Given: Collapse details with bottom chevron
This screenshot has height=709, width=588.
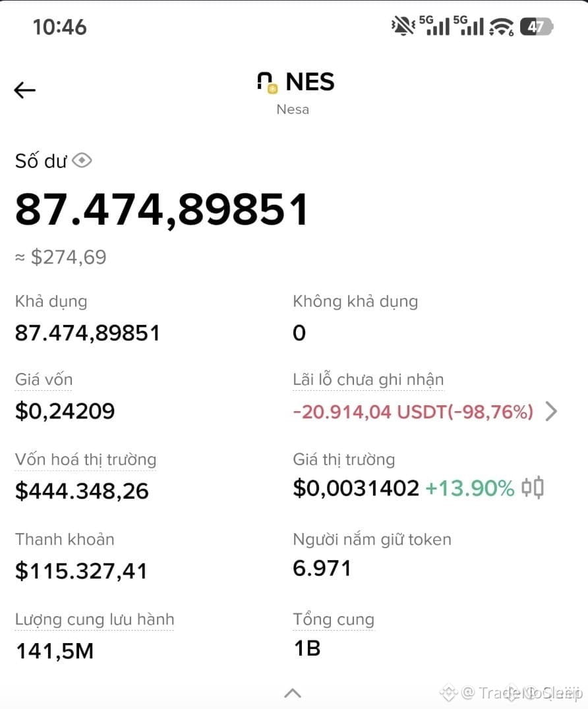Looking at the screenshot, I should [293, 693].
